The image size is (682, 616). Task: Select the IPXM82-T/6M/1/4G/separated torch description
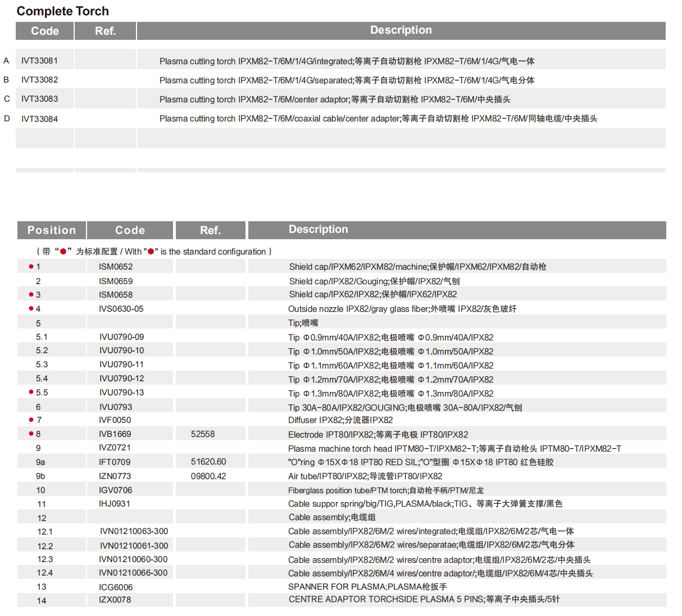(x=347, y=80)
